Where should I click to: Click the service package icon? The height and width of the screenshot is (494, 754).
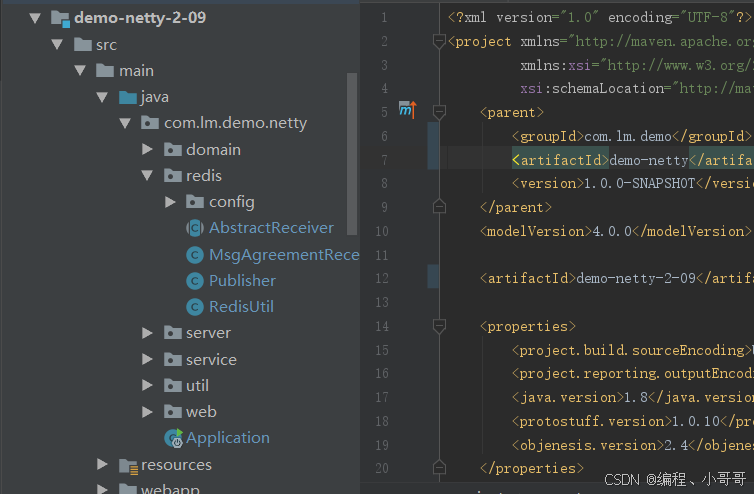click(173, 359)
